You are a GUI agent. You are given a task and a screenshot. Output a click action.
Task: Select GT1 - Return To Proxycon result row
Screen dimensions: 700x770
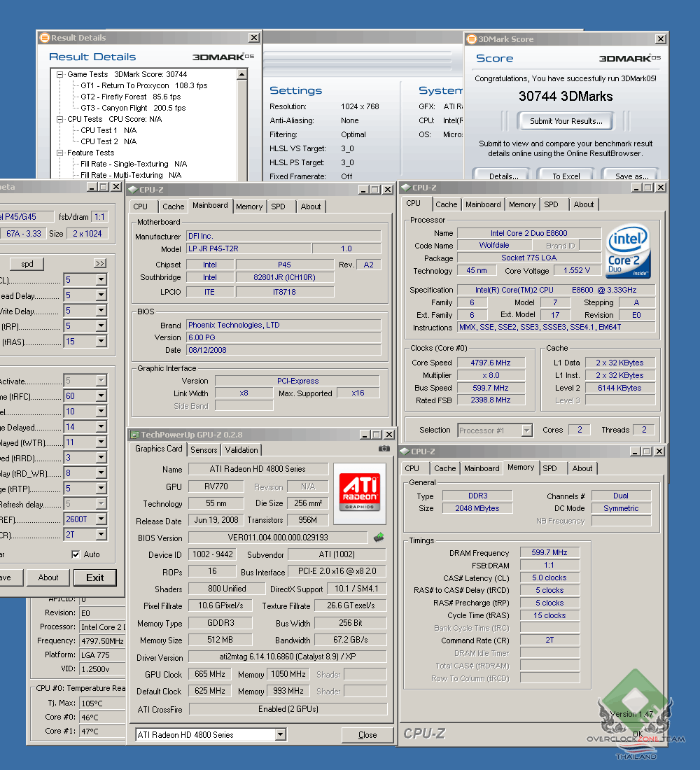pos(144,85)
